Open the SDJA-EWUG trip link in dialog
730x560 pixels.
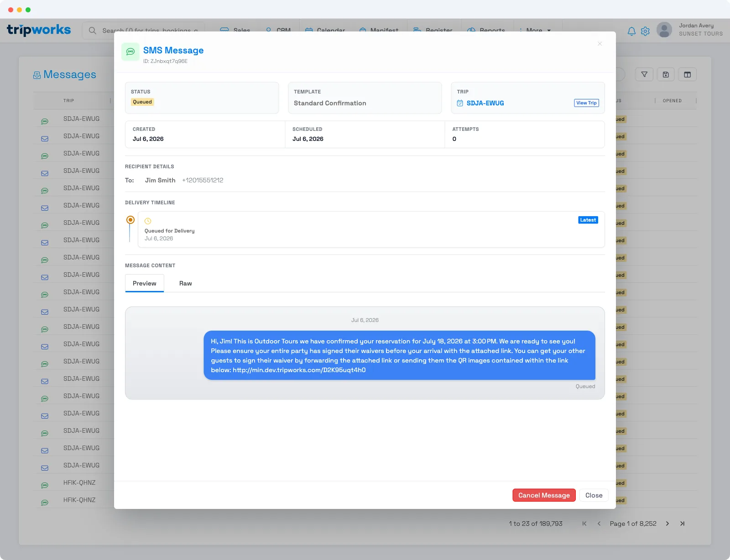pos(485,103)
